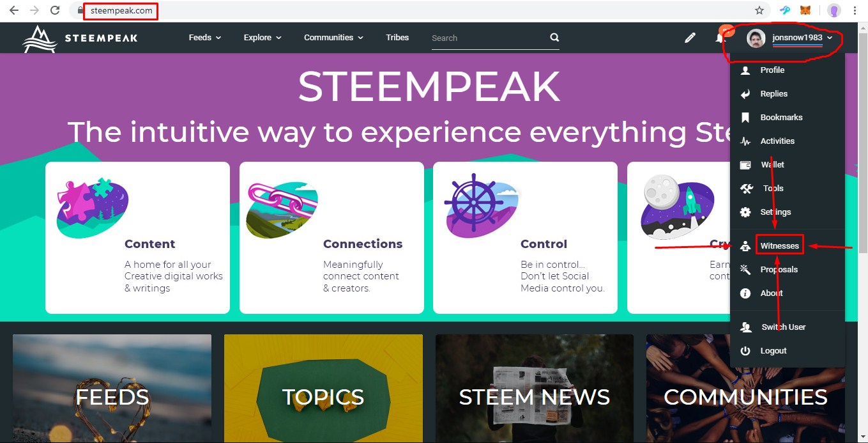Open the Steem News tile
Viewport: 868px width, 443px height.
[534, 388]
